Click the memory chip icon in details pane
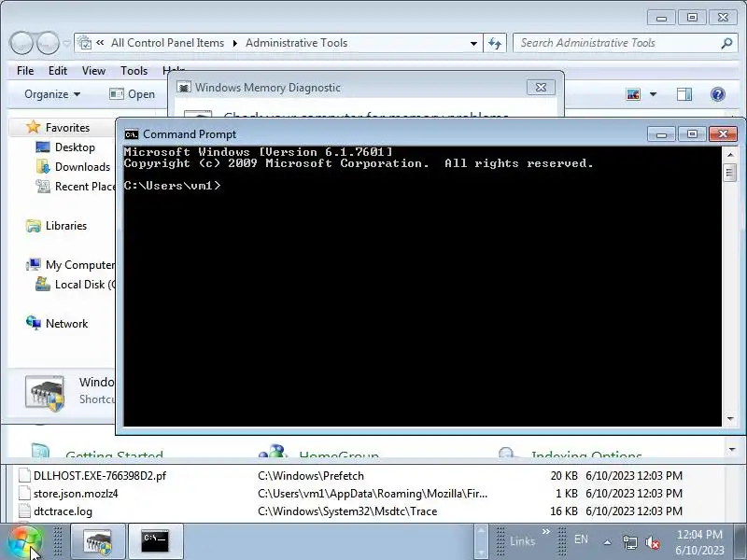Screen dimensions: 747x560 click(45, 392)
